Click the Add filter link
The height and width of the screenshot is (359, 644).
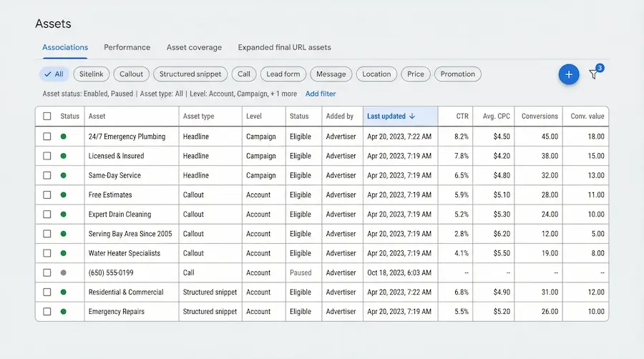point(321,94)
